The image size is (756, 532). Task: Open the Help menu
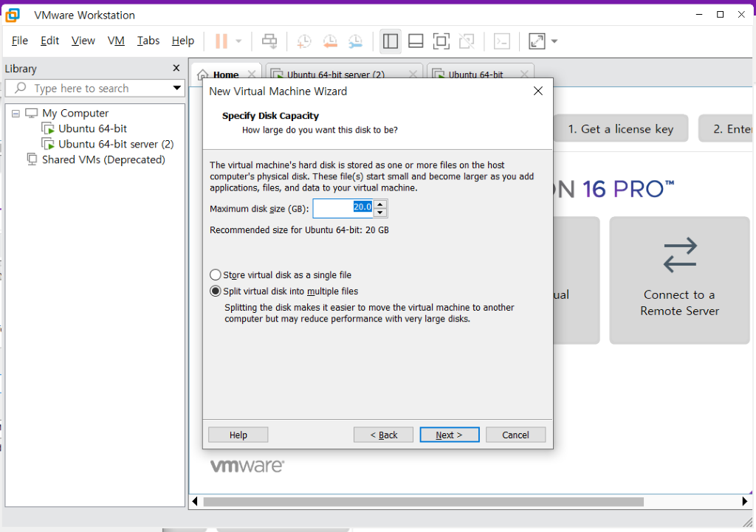point(183,41)
